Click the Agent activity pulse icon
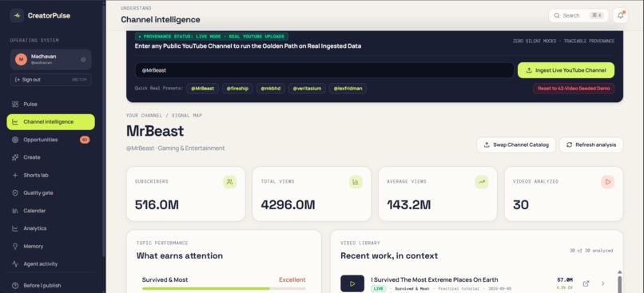This screenshot has width=644, height=293. click(x=15, y=264)
